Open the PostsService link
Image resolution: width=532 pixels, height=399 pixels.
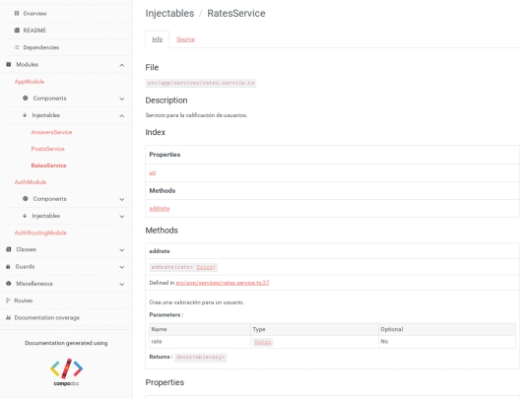(47, 149)
